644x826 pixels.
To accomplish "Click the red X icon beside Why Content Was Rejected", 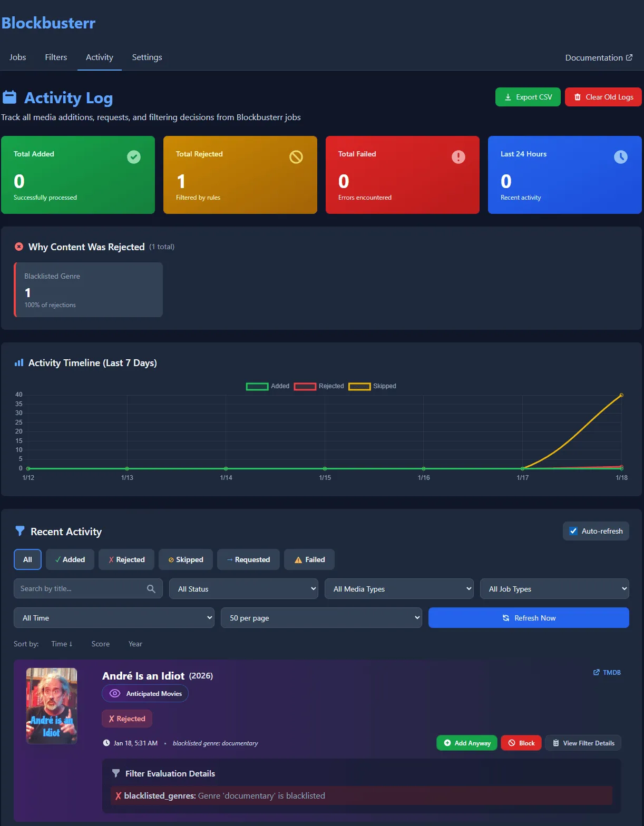I will [19, 247].
